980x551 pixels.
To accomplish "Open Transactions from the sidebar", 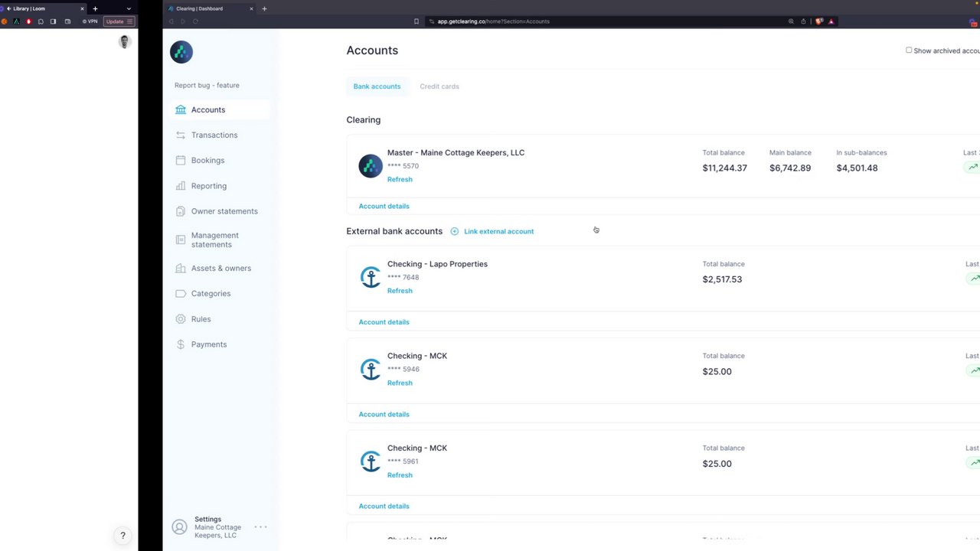I will coord(214,135).
